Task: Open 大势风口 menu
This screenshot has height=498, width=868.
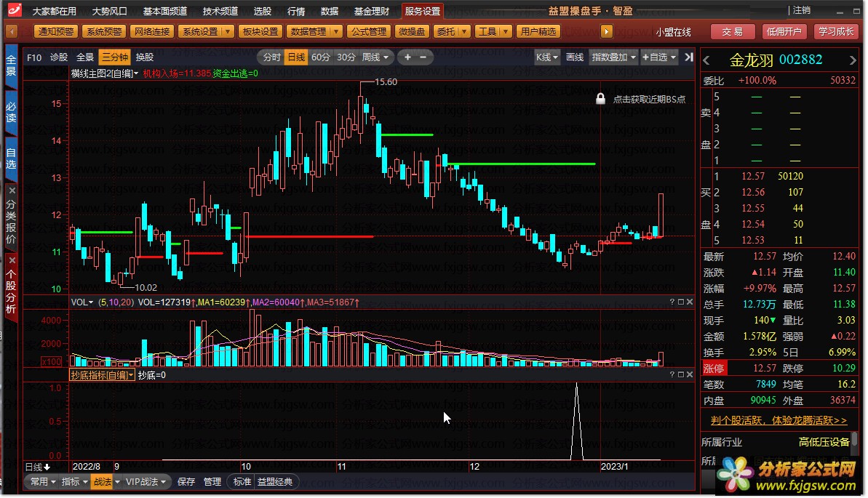Action: [x=109, y=10]
